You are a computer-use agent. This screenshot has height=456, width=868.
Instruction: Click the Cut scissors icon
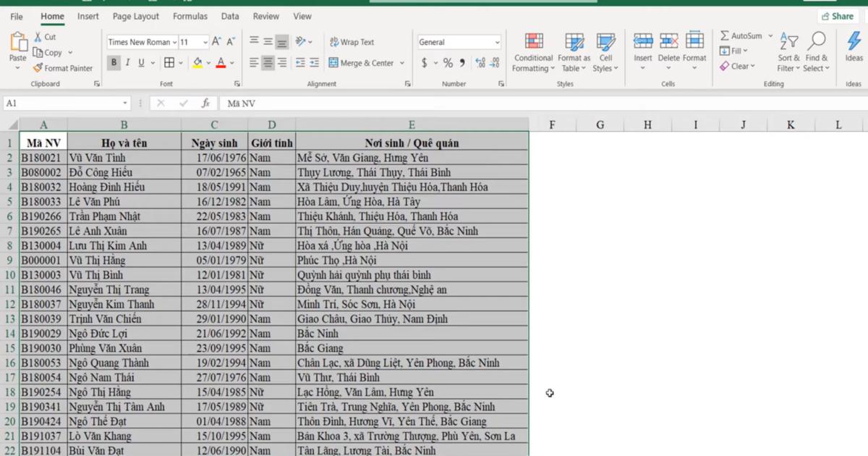(x=38, y=37)
